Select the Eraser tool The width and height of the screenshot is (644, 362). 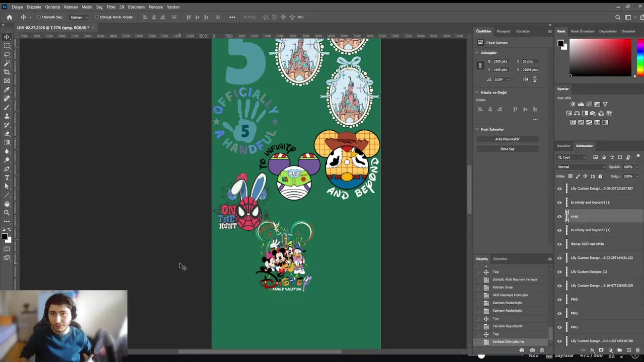click(7, 134)
